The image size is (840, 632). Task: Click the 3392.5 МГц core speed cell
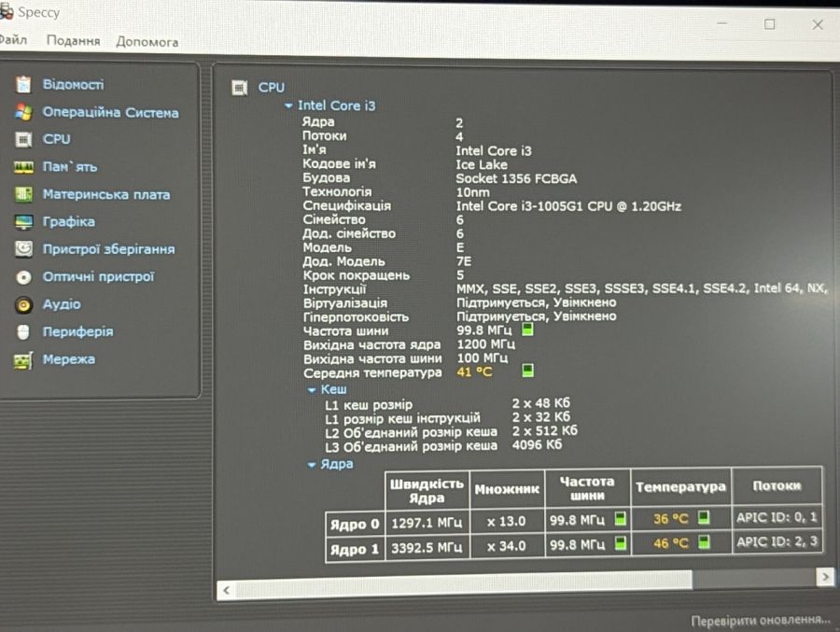pyautogui.click(x=427, y=547)
